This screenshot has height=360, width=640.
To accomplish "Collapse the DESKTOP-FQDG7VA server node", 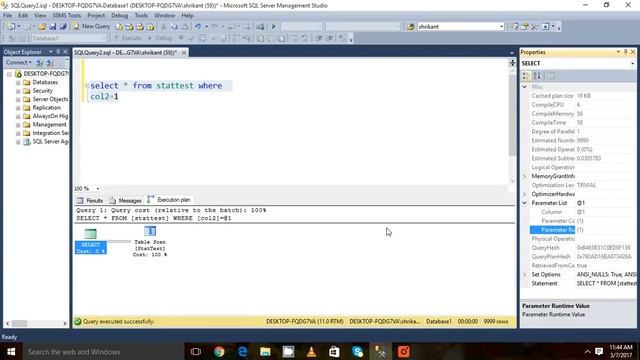I will (x=9, y=74).
